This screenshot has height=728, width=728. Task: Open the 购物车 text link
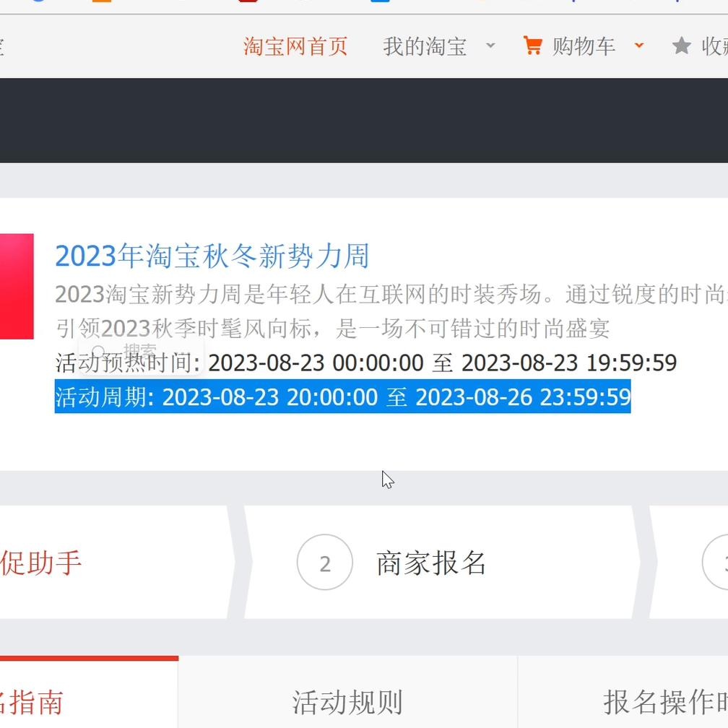584,46
